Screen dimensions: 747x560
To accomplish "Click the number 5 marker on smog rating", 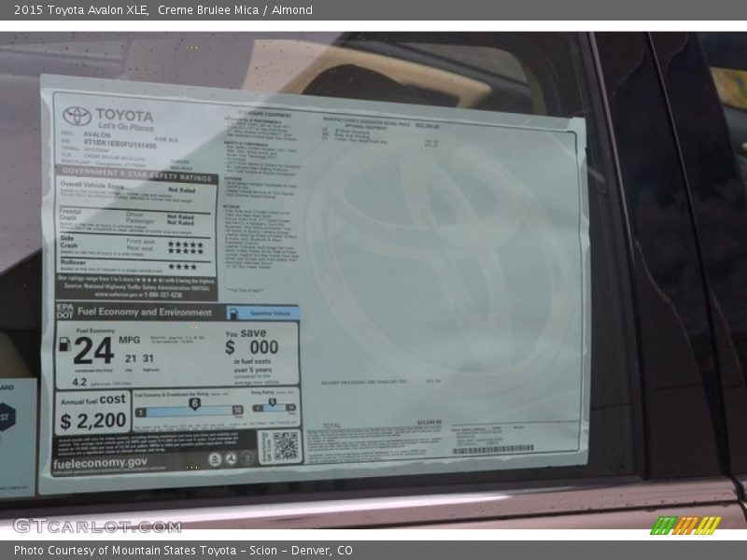I will [x=272, y=403].
